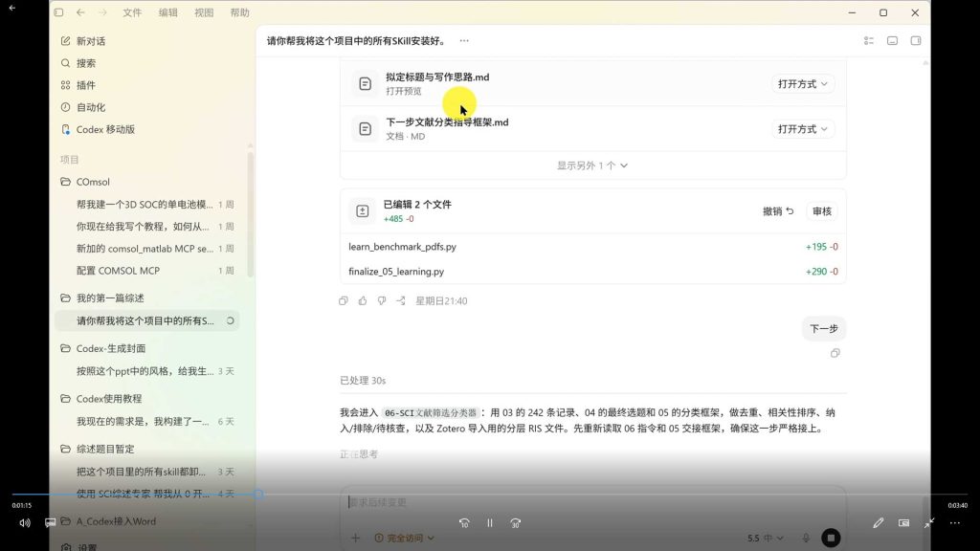Image resolution: width=980 pixels, height=551 pixels.
Task: Open 打开方式 dropdown for 下一步文献分类指导框架.md
Action: click(803, 129)
